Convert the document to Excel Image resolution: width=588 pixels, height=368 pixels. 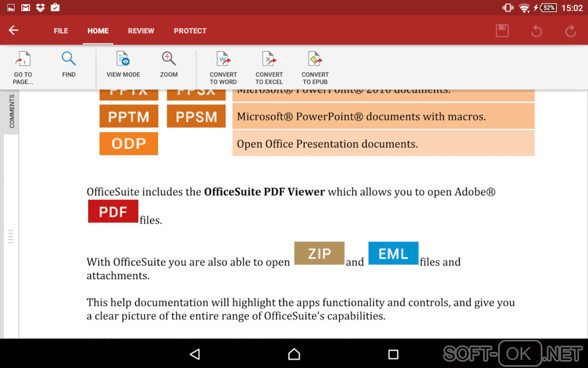tap(269, 68)
